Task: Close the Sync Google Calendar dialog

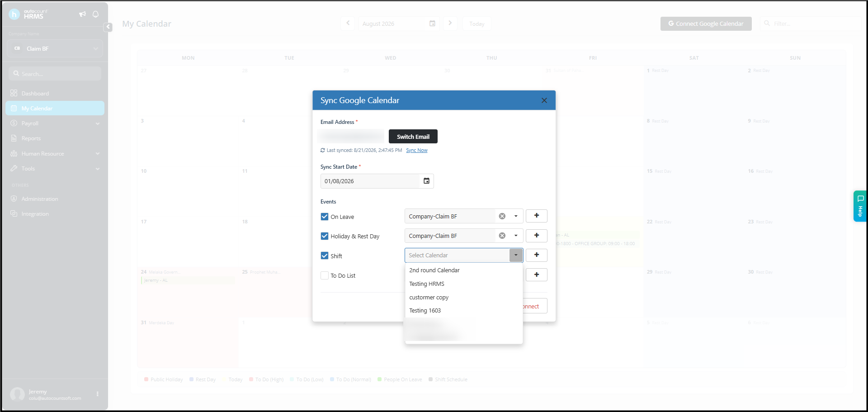Action: [544, 100]
